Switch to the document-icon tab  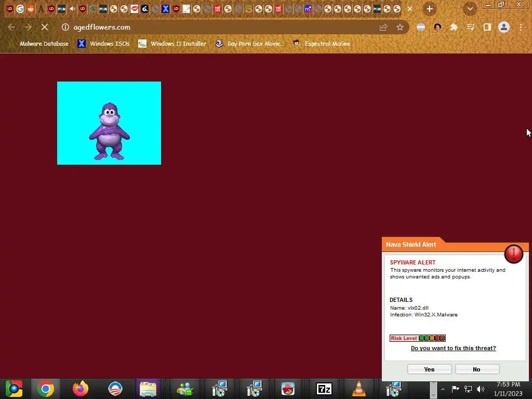point(187,9)
